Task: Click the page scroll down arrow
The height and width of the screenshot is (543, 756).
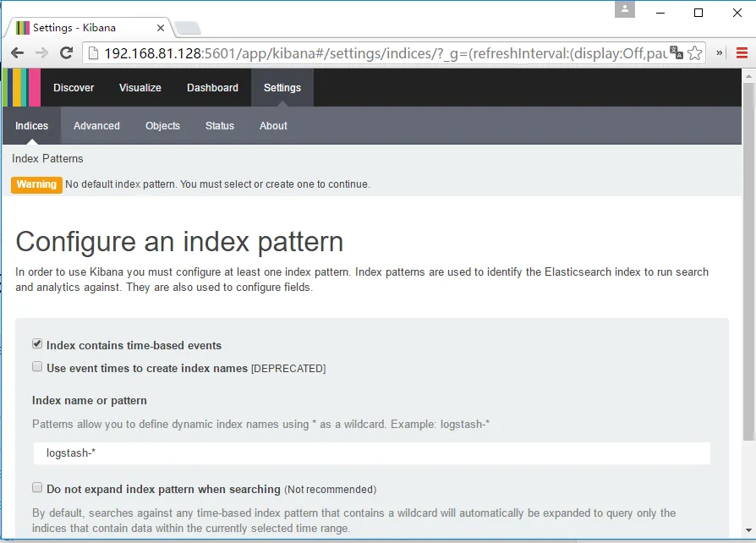Action: (x=748, y=530)
